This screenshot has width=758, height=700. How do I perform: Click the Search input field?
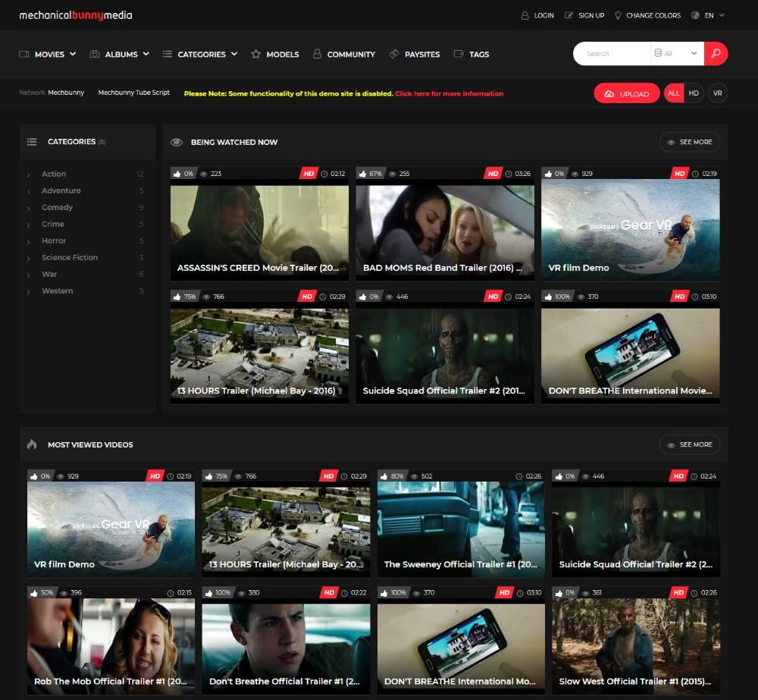click(612, 54)
